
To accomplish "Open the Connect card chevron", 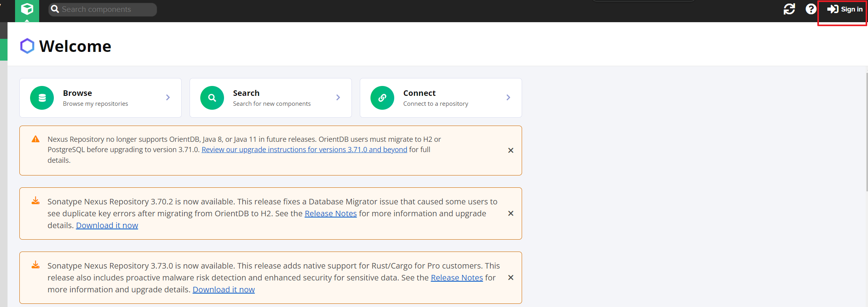I will tap(508, 97).
